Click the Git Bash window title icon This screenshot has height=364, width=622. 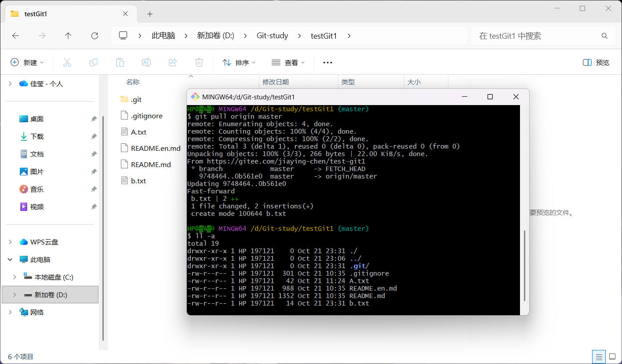(194, 97)
